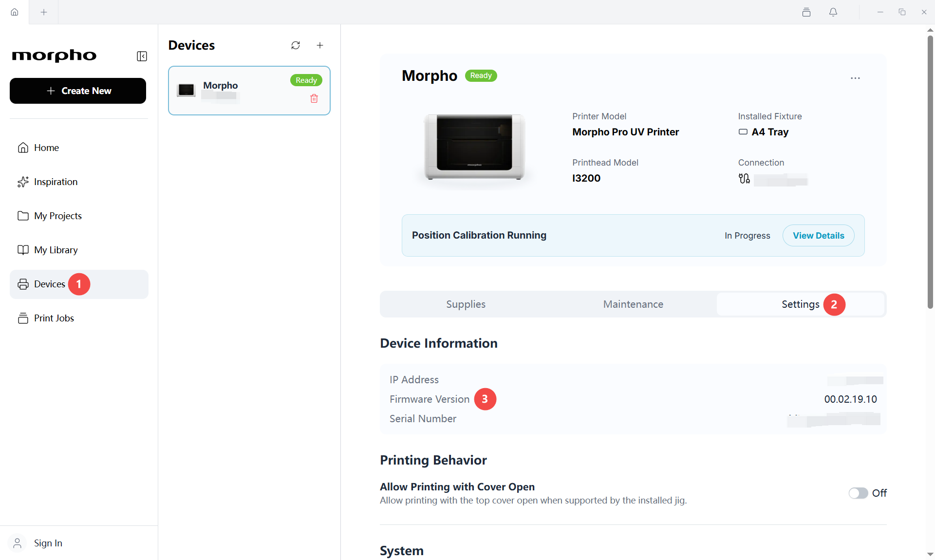Screen dimensions: 935x560
Task: Select the Morpho device card
Action: (249, 91)
